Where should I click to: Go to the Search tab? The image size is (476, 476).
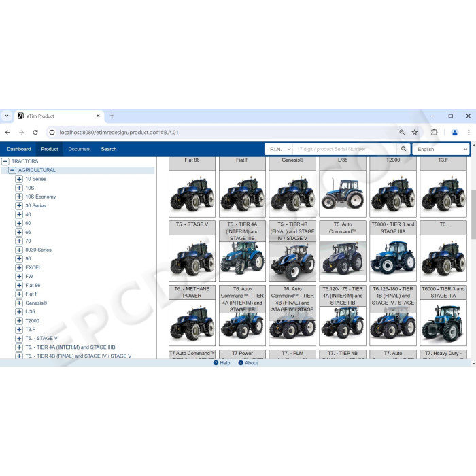coord(109,149)
